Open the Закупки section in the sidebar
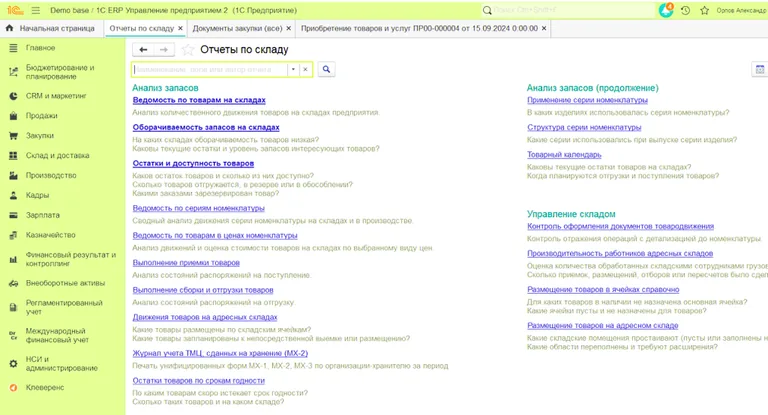Viewport: 768px width, 415px height. (x=40, y=135)
